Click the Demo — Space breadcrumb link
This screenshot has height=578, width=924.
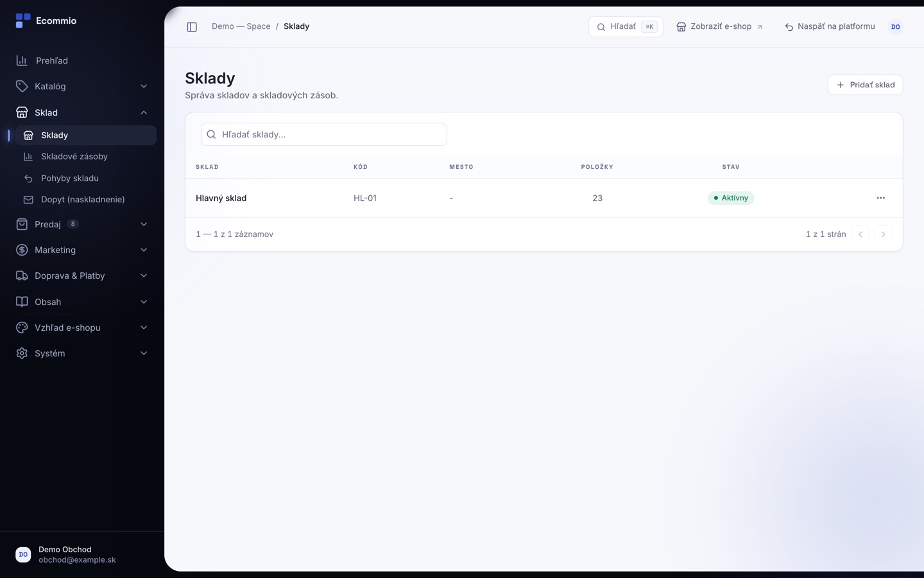(x=241, y=26)
